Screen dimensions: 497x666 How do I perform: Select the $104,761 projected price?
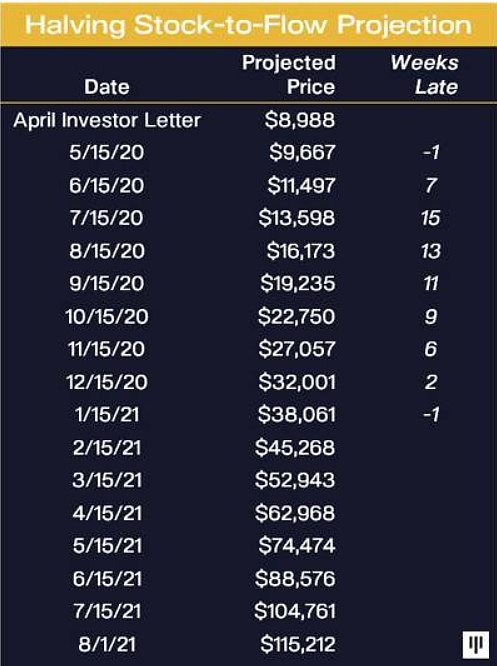pyautogui.click(x=295, y=611)
